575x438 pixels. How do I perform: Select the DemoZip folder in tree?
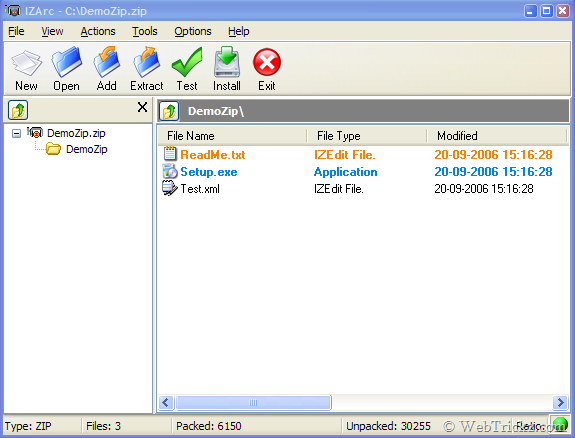(86, 149)
